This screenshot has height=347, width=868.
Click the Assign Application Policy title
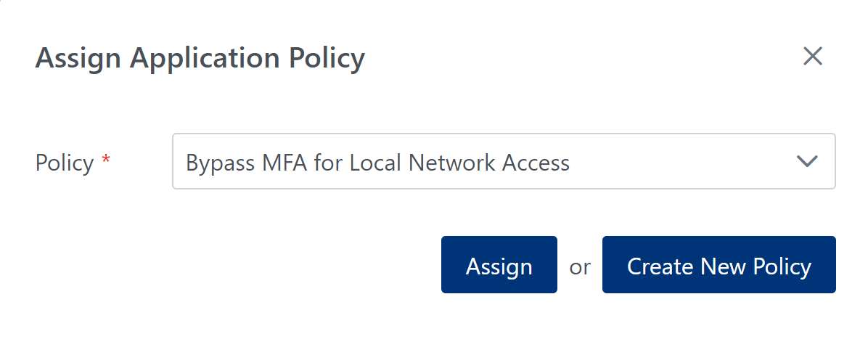[x=200, y=58]
